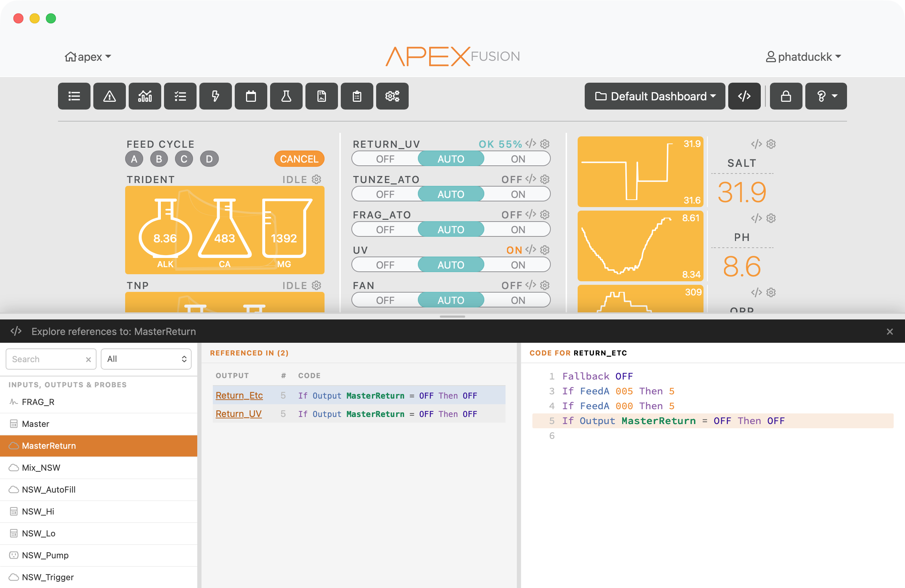
Task: Open the calendar toolbar icon
Action: (x=251, y=96)
